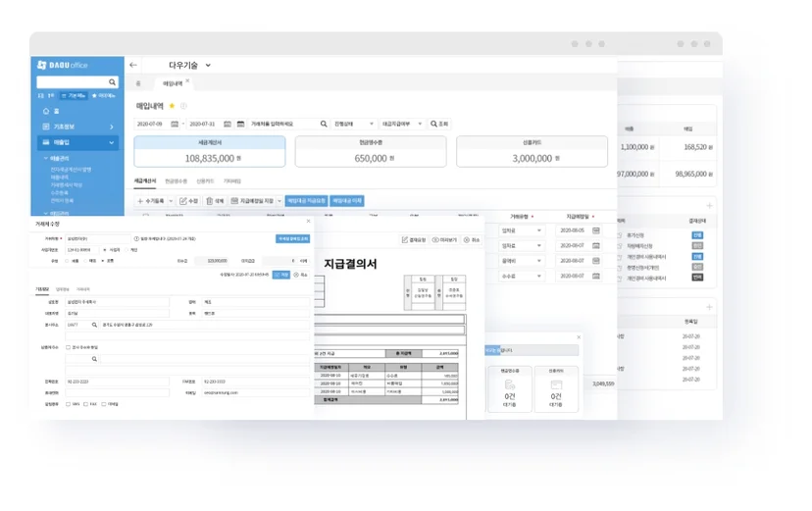Click the magnifier icon in the 거래처 search field
The image size is (812, 511).
pos(324,124)
